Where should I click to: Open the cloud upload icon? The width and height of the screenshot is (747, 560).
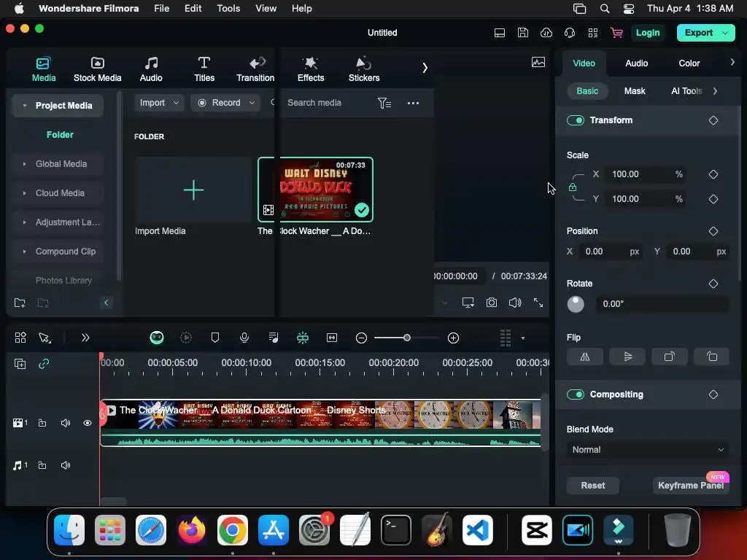[x=546, y=33]
